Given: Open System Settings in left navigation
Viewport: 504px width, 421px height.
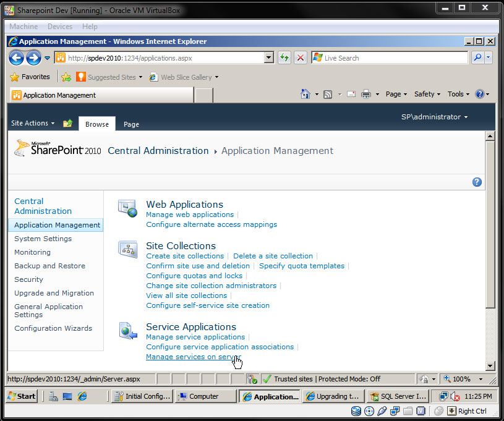Looking at the screenshot, I should pyautogui.click(x=43, y=239).
